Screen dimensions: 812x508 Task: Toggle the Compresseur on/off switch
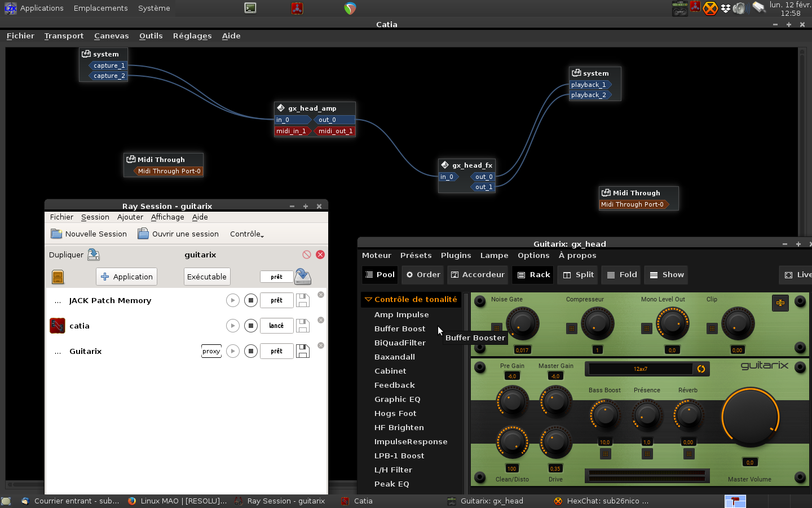pos(571,329)
